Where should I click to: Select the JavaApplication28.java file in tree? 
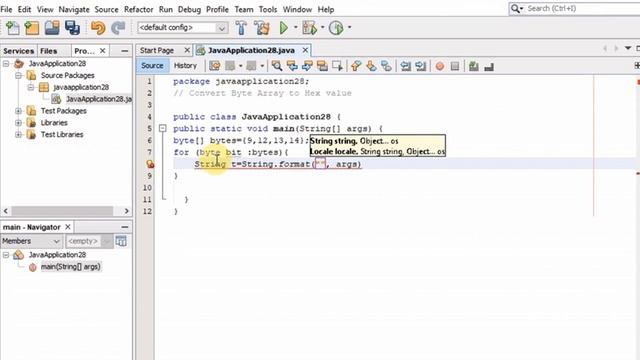click(99, 99)
